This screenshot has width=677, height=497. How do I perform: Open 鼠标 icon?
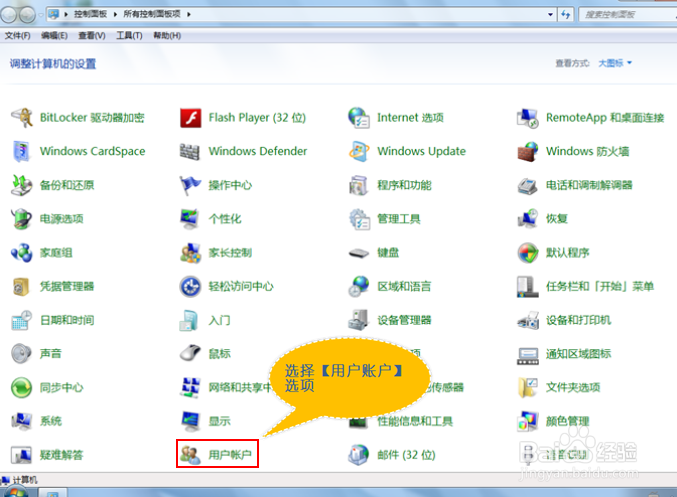(190, 353)
